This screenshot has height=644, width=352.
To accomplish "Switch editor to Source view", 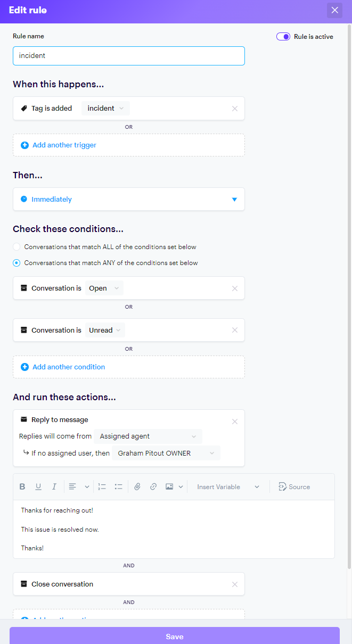I will 294,486.
